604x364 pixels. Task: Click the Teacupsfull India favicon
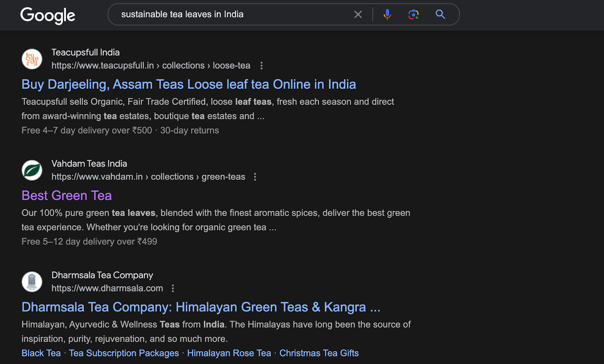tap(32, 59)
